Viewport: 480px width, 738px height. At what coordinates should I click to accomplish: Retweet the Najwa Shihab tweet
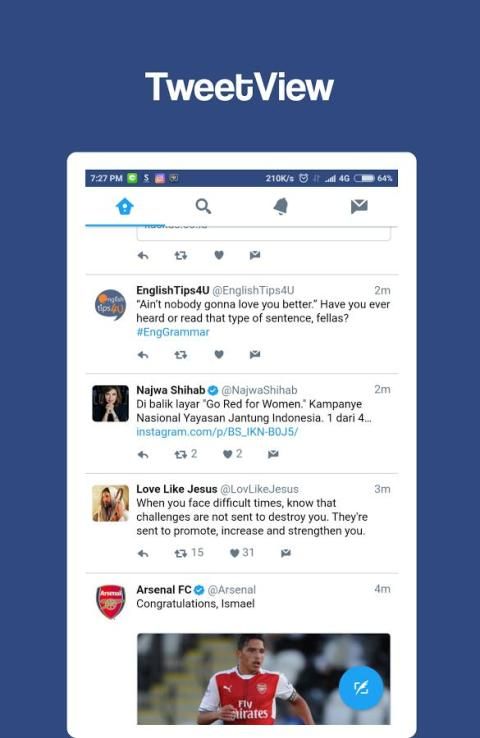(185, 454)
